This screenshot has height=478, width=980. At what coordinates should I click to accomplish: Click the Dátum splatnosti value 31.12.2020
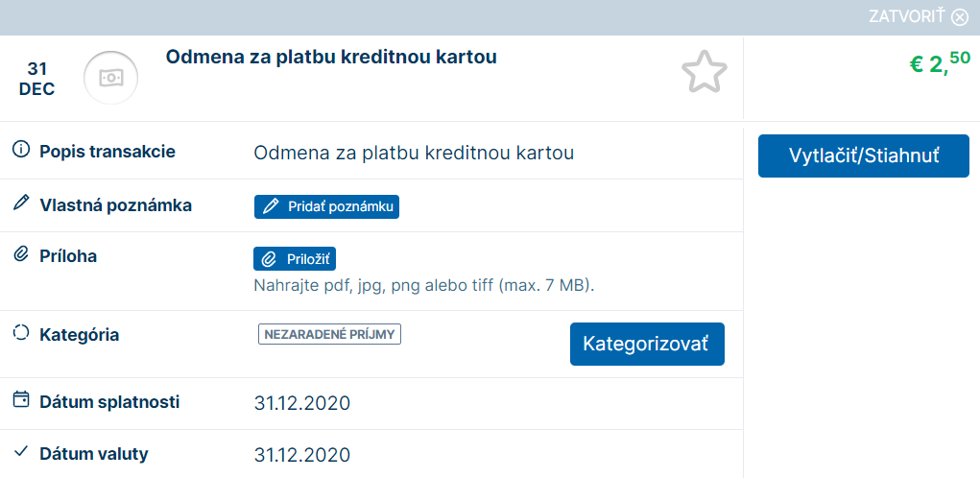[x=302, y=402]
